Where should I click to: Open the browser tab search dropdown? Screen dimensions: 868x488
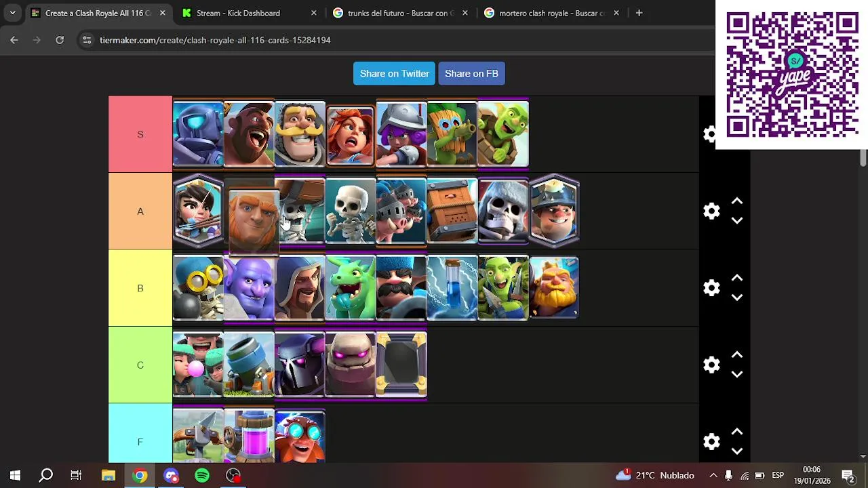tap(12, 13)
